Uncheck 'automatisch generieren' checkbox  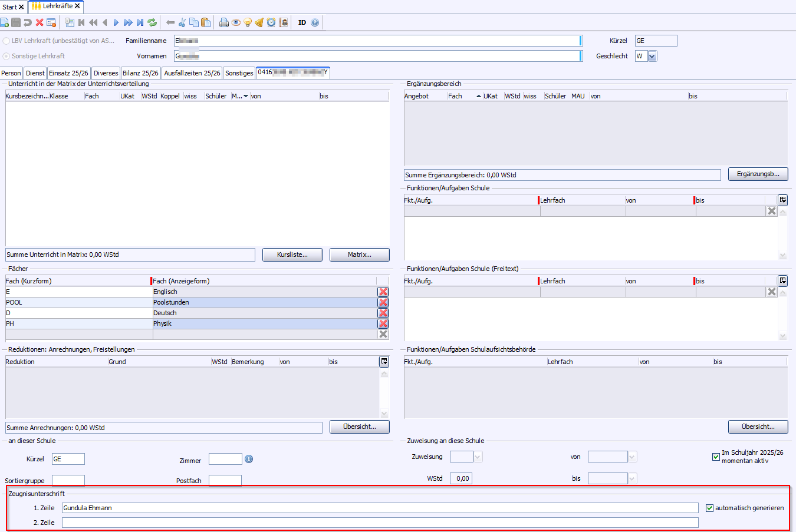click(709, 508)
